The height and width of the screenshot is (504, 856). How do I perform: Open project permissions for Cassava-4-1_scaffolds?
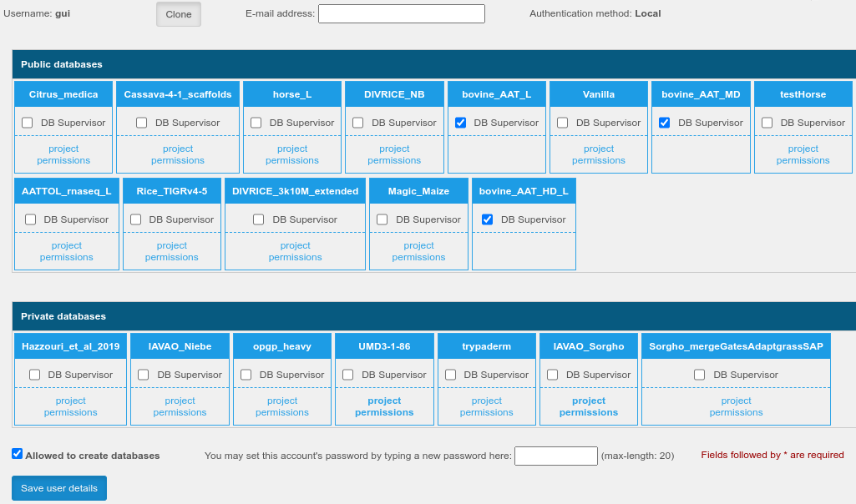coord(178,154)
